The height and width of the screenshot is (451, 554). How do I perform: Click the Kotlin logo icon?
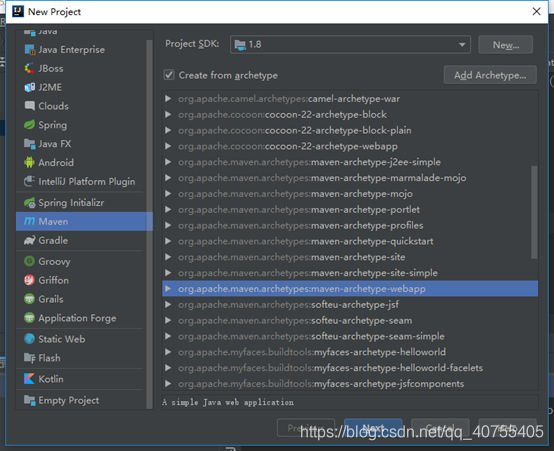click(x=30, y=379)
